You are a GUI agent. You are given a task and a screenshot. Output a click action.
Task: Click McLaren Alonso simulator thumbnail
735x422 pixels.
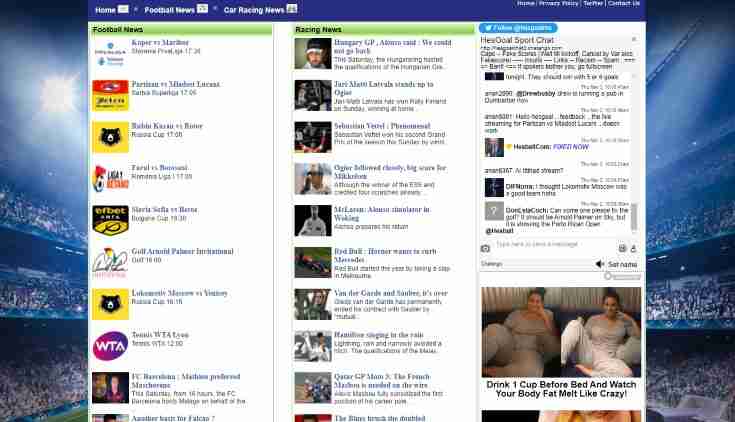[313, 220]
